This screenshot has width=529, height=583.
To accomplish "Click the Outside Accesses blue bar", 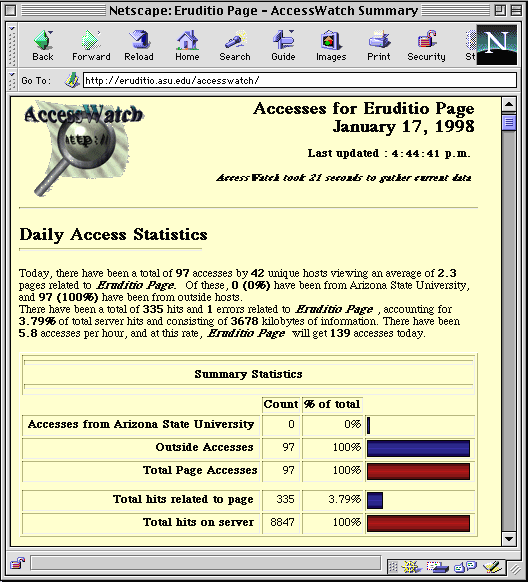I will tap(418, 448).
